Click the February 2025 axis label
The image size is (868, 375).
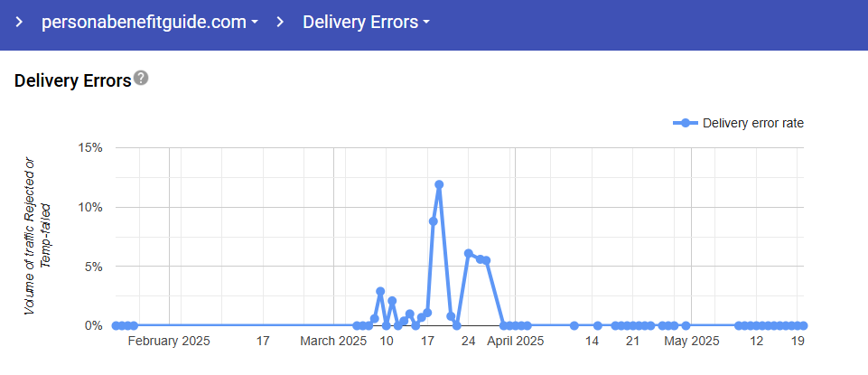point(169,342)
